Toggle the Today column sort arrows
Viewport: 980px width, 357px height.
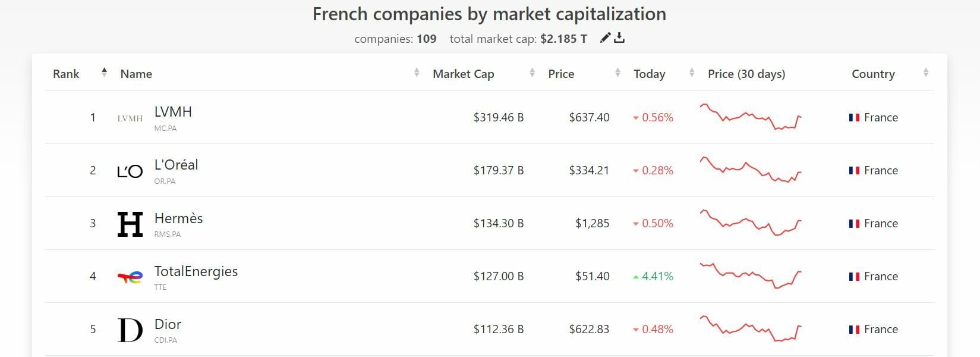pos(692,73)
